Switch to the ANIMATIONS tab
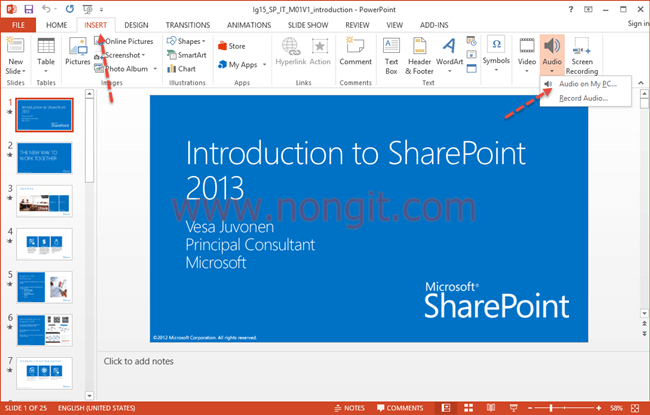 point(249,25)
